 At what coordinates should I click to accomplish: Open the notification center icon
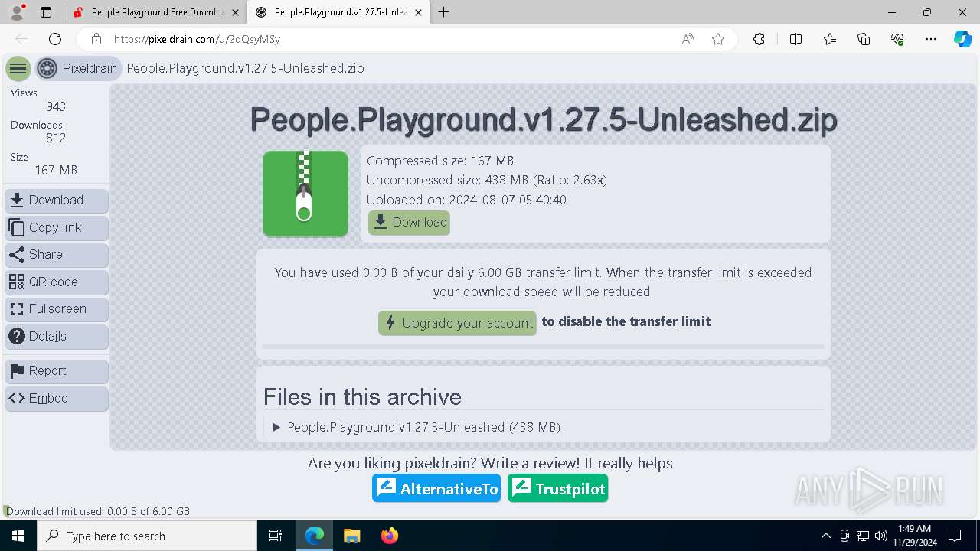[x=955, y=536]
